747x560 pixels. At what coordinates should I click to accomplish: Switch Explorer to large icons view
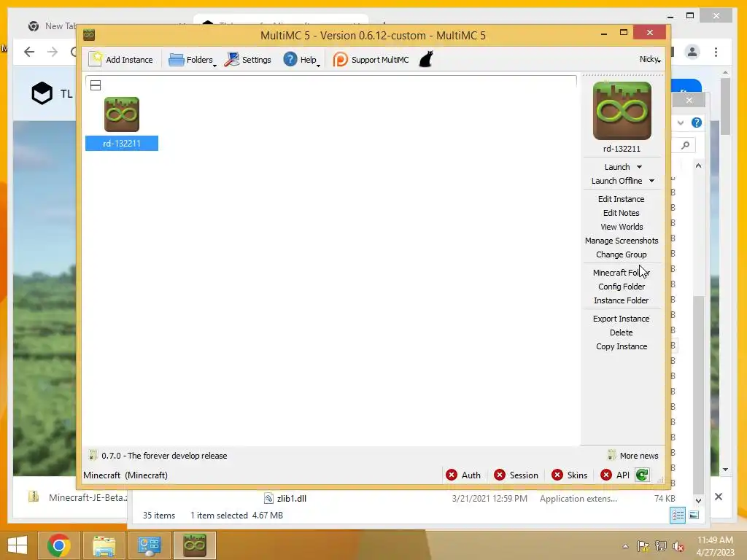(x=694, y=515)
